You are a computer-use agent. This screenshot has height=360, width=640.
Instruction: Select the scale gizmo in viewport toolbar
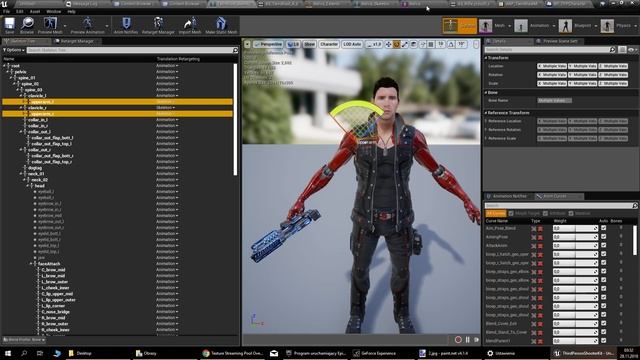point(404,44)
